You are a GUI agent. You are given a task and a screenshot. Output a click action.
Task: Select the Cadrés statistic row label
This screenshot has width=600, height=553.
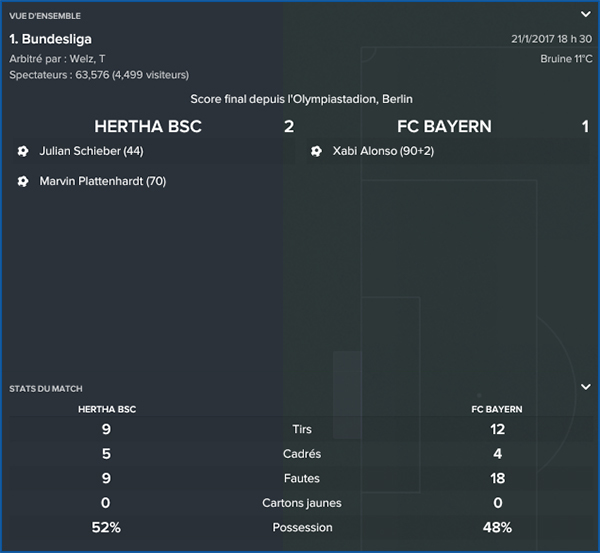(x=302, y=454)
